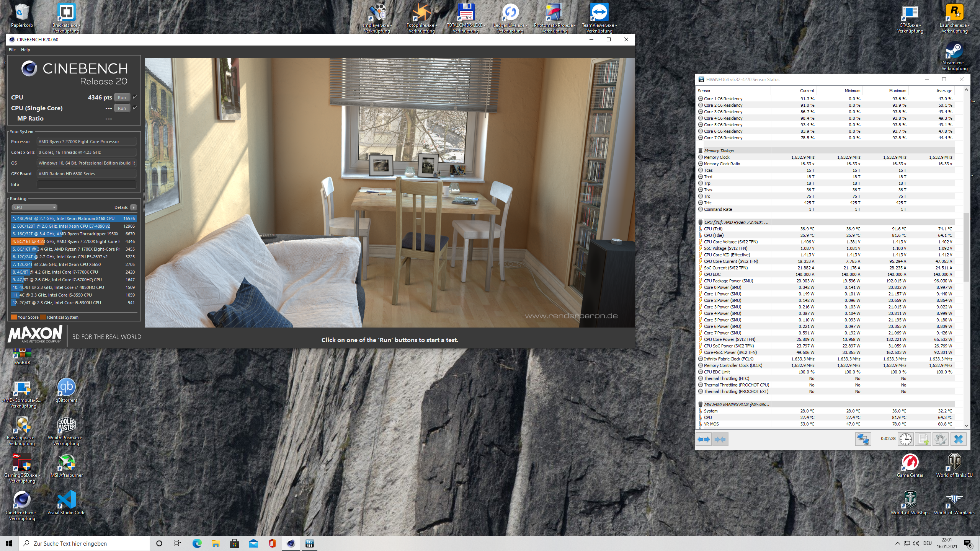Open Steam.exe desktop shortcut
This screenshot has height=551, width=980.
(x=954, y=56)
